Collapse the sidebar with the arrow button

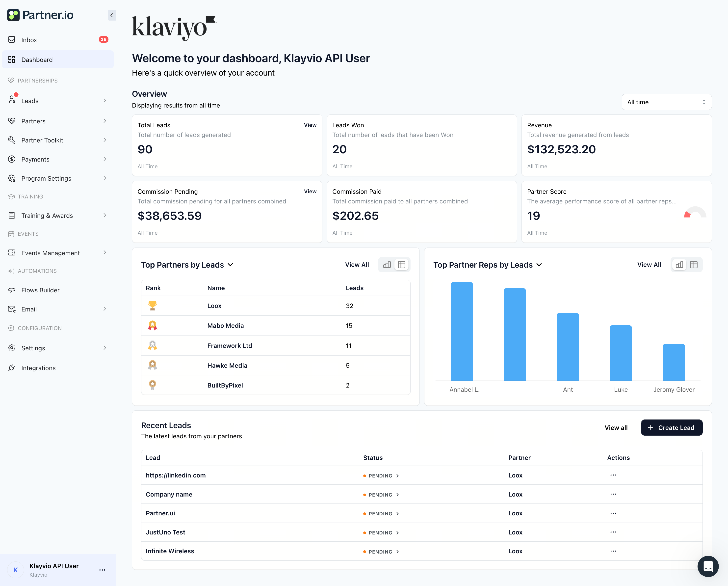(x=111, y=15)
